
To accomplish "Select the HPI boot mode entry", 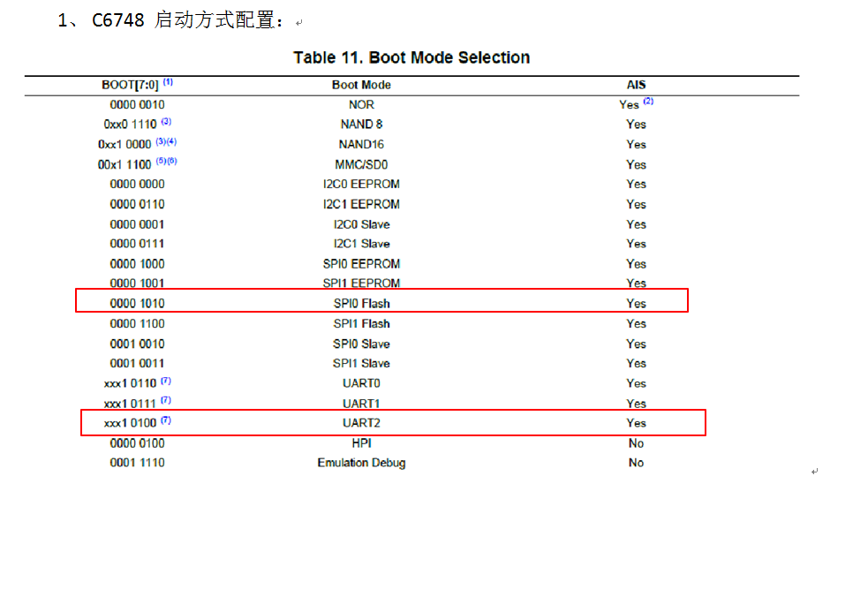I will click(x=361, y=443).
